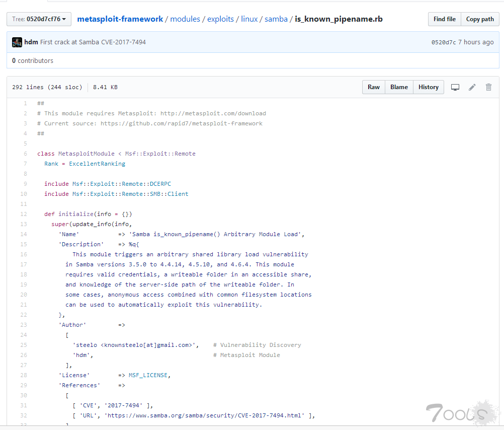Open file in GitHub Desktop icon
This screenshot has width=504, height=430.
click(x=455, y=87)
